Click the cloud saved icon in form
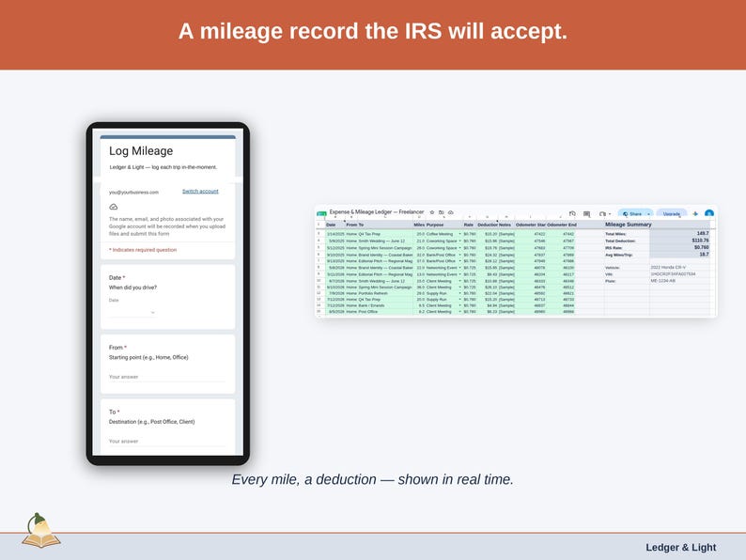The height and width of the screenshot is (560, 746). point(114,207)
